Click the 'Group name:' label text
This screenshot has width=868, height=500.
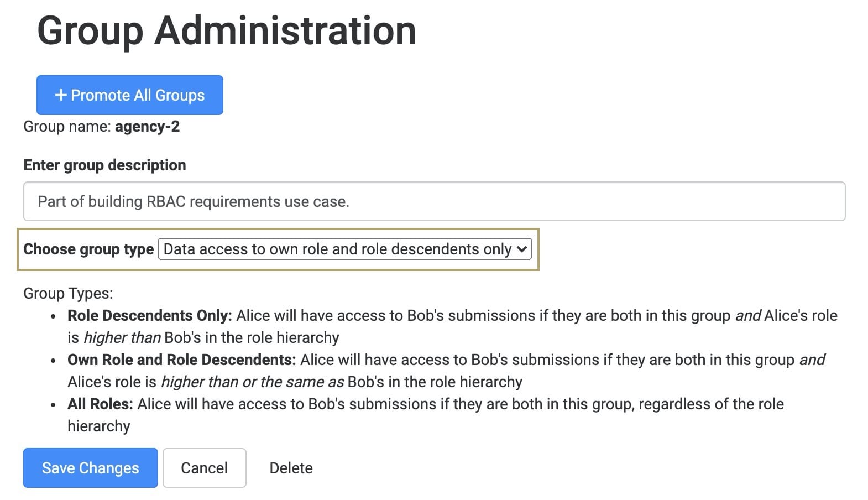(x=67, y=126)
